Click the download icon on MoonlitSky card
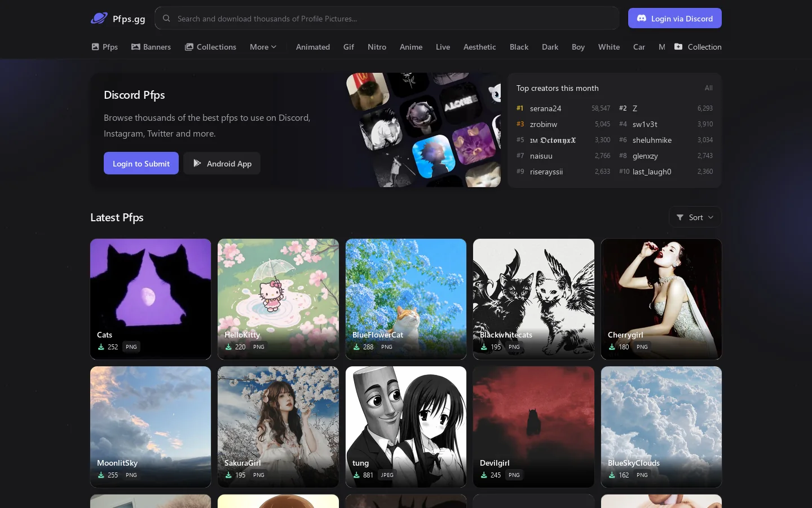Image resolution: width=812 pixels, height=508 pixels. [x=101, y=475]
